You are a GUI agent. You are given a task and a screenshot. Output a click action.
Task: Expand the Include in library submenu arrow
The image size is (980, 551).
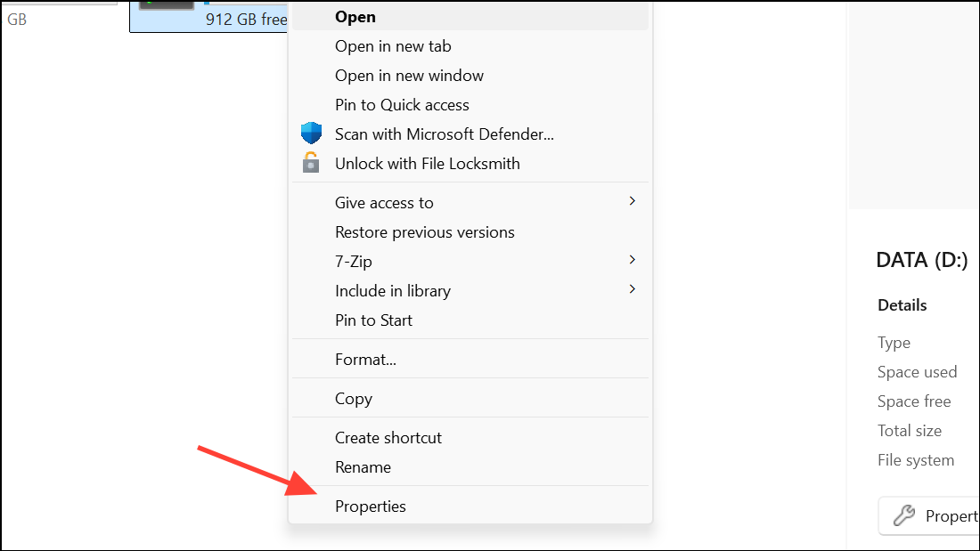click(x=632, y=289)
